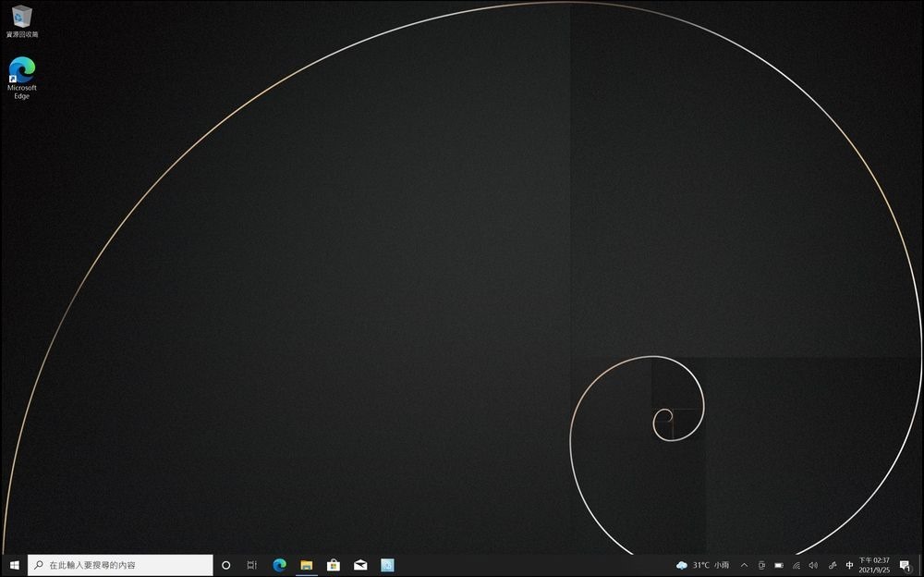
Task: Open File Explorer from the taskbar
Action: tap(307, 565)
